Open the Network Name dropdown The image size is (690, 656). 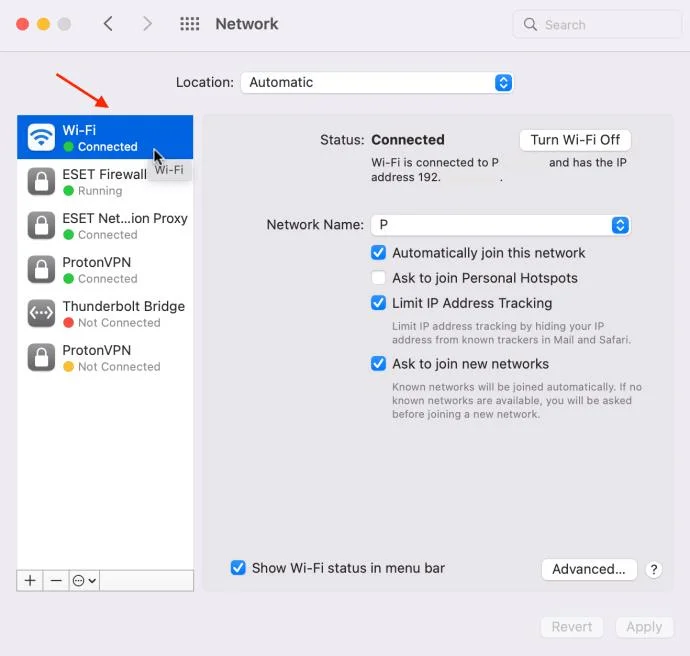pyautogui.click(x=501, y=225)
